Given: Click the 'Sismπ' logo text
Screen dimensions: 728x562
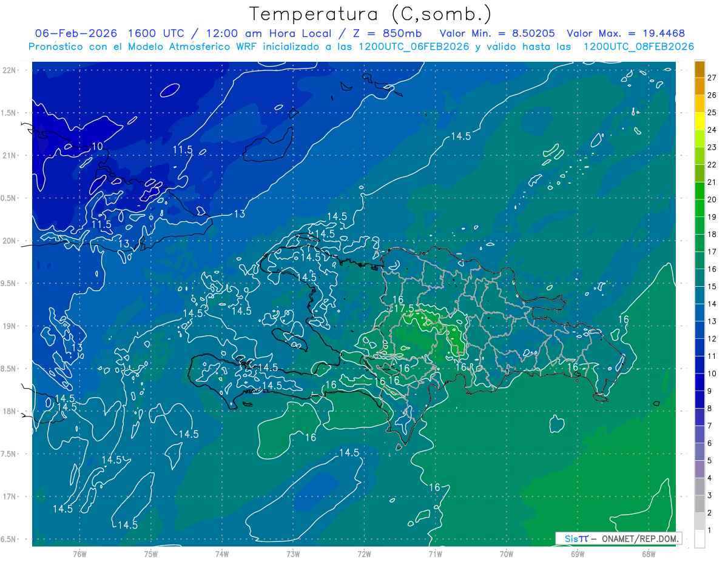Looking at the screenshot, I should pyautogui.click(x=576, y=538).
